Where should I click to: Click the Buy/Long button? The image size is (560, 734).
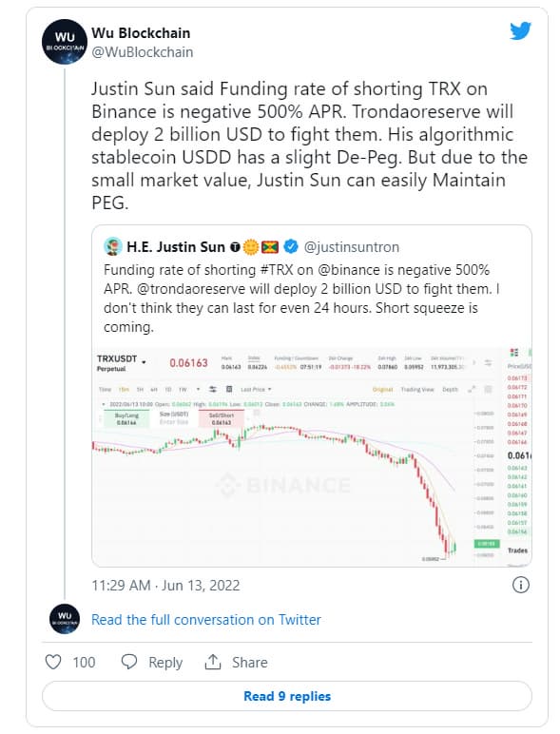126,419
